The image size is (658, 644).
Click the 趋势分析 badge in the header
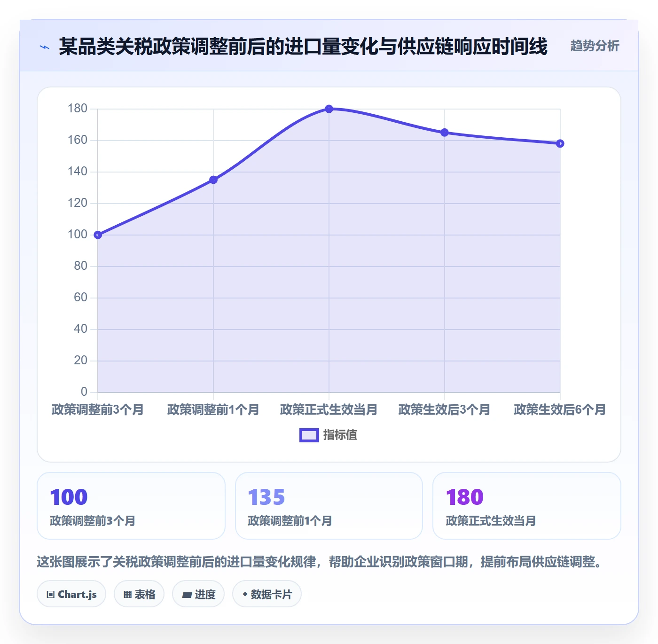(595, 46)
